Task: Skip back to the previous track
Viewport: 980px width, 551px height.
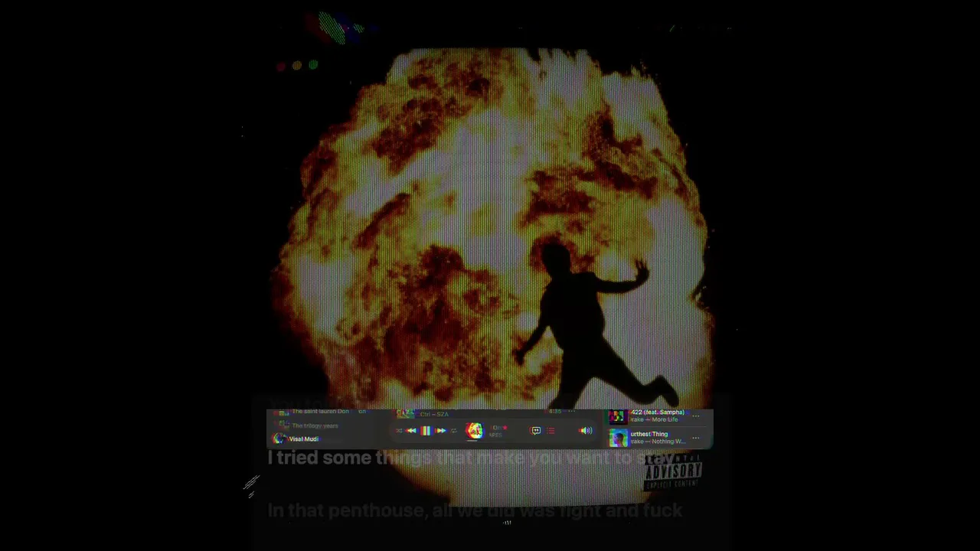Action: [x=411, y=431]
